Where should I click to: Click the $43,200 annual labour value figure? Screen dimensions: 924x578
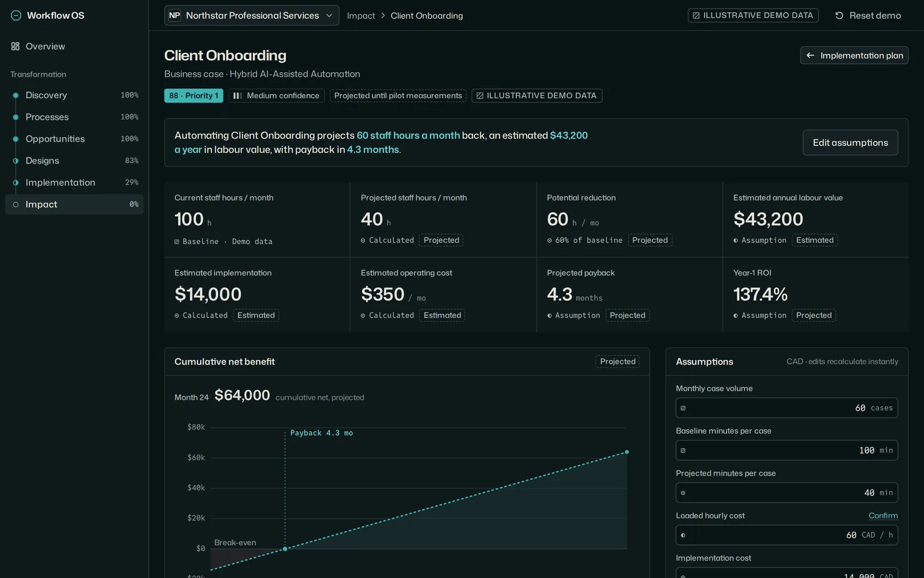click(768, 219)
